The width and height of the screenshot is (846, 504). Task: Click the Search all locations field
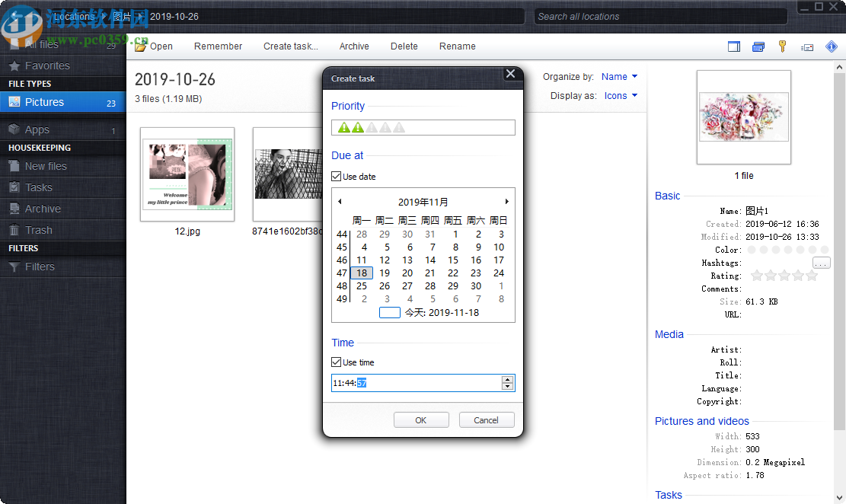tap(661, 17)
